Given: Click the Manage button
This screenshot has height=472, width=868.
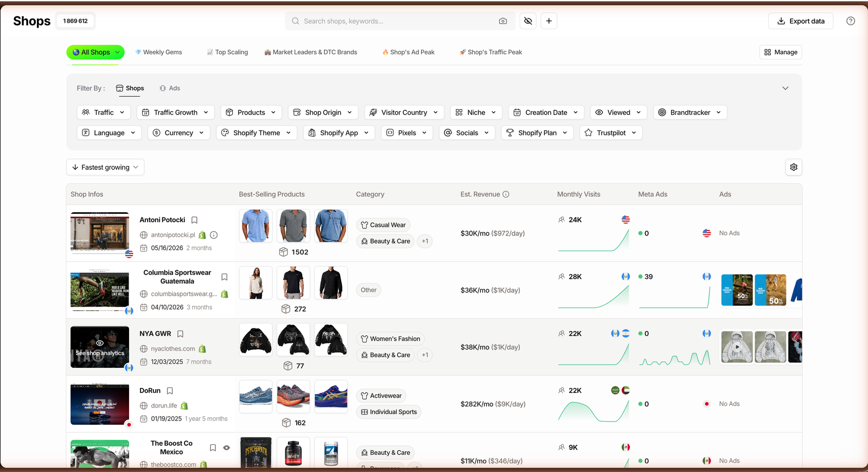Looking at the screenshot, I should coord(781,52).
